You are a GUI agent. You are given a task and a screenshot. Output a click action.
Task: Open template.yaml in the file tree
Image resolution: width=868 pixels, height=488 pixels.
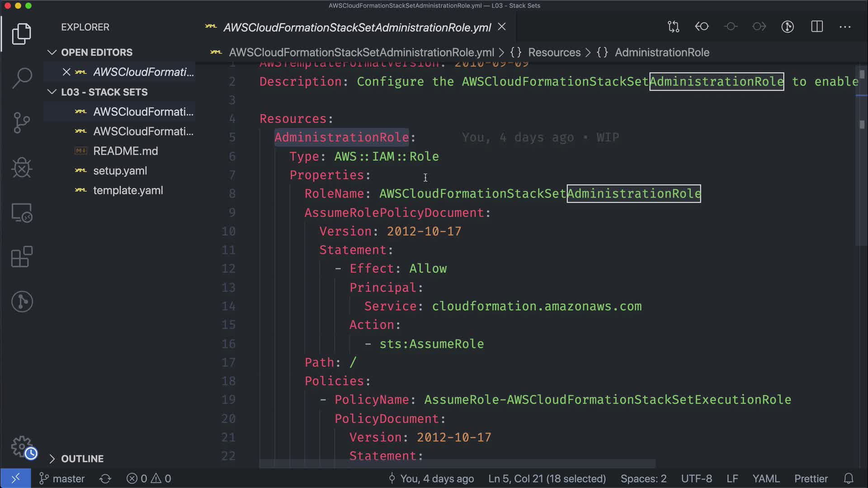(128, 190)
